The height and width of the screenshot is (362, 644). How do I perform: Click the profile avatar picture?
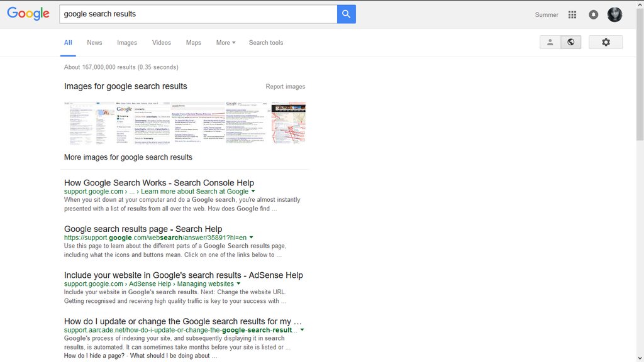point(614,14)
